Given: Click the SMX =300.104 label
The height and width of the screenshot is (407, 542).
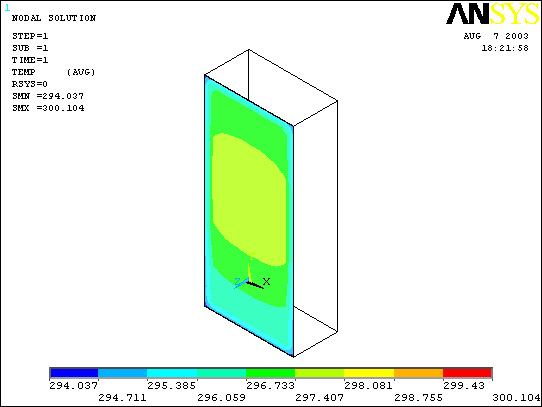Looking at the screenshot, I should tap(48, 108).
